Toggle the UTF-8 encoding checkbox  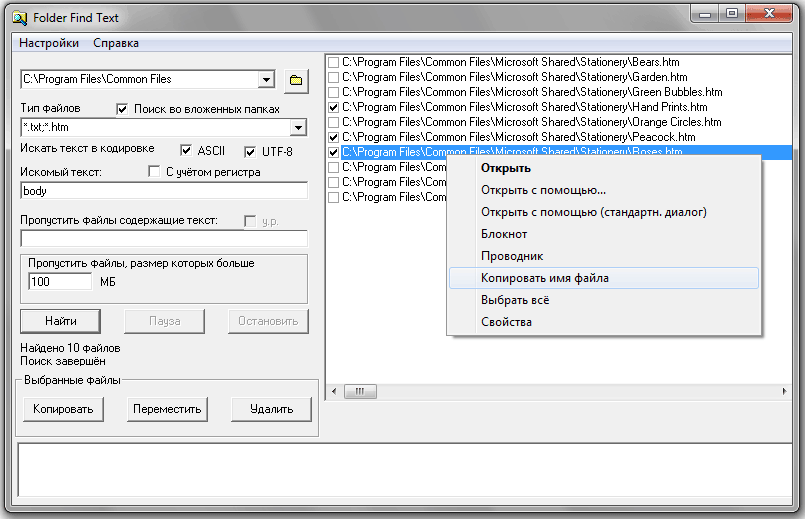(x=250, y=151)
